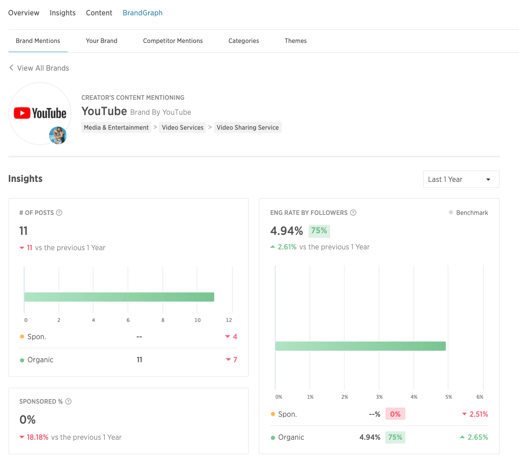Image resolution: width=519 pixels, height=462 pixels.
Task: Open the Last 1 Year time range dropdown
Action: click(461, 179)
